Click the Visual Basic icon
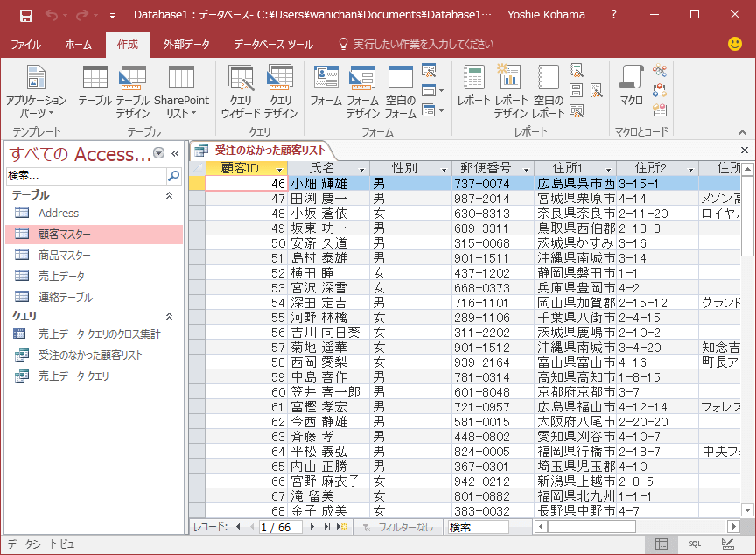The height and width of the screenshot is (555, 756). click(660, 110)
